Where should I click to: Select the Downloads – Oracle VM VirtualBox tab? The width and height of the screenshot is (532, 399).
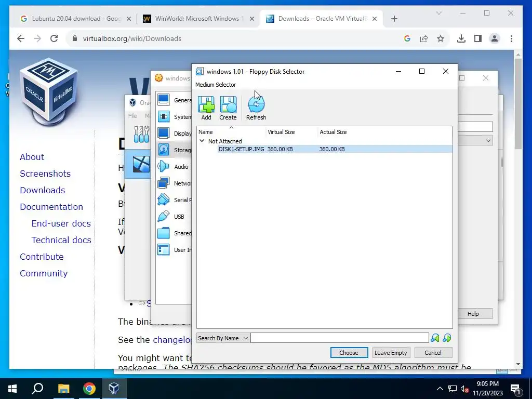coord(321,19)
